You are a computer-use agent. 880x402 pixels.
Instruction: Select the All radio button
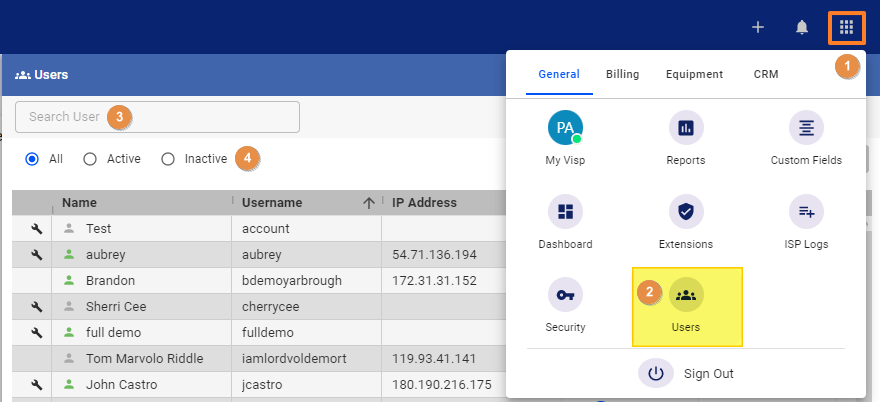coord(32,159)
